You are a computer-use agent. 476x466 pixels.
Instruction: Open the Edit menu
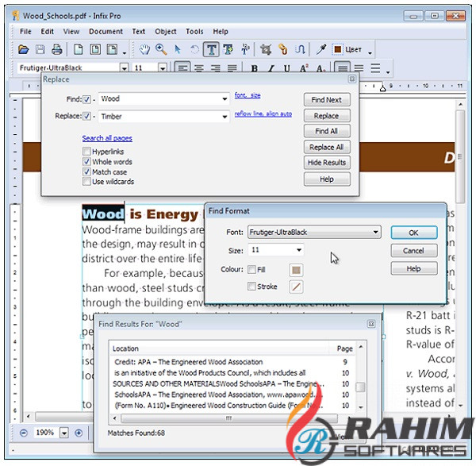(x=47, y=31)
